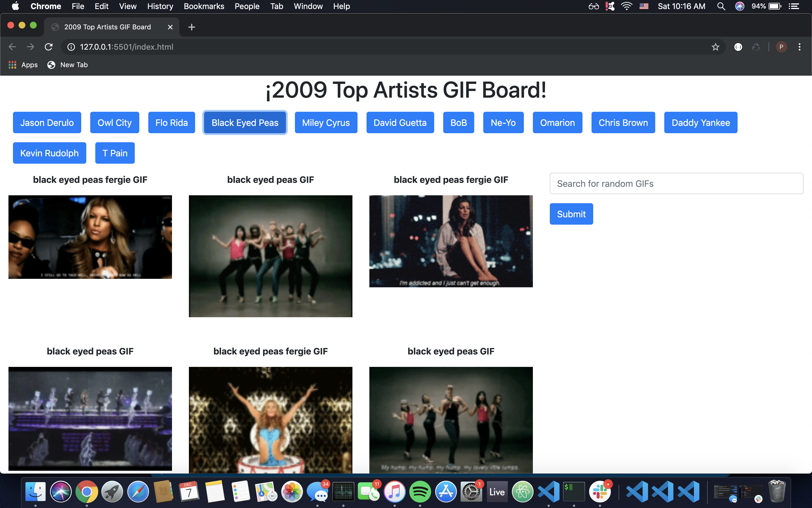This screenshot has width=812, height=508.
Task: Reload the page with the refresh icon
Action: pos(49,47)
